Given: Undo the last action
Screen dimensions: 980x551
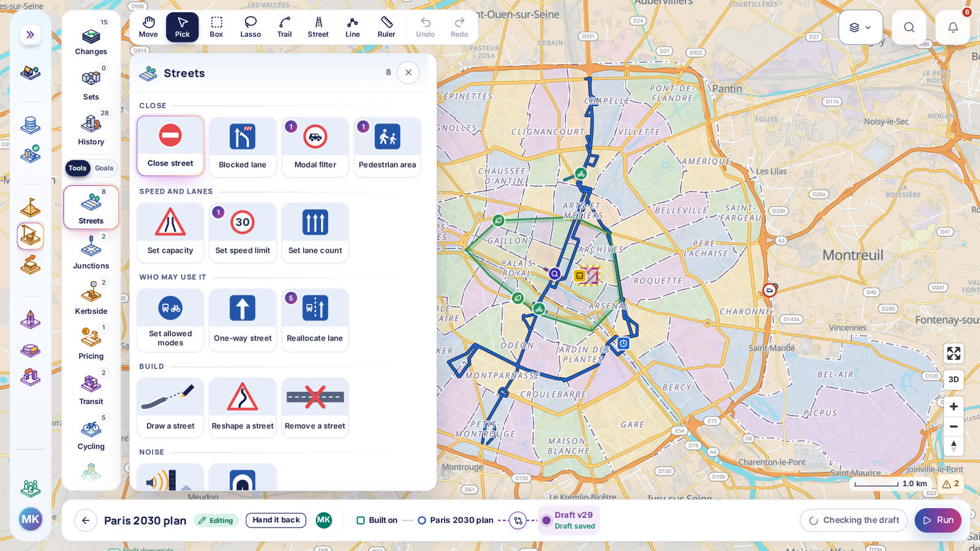Looking at the screenshot, I should [x=425, y=28].
